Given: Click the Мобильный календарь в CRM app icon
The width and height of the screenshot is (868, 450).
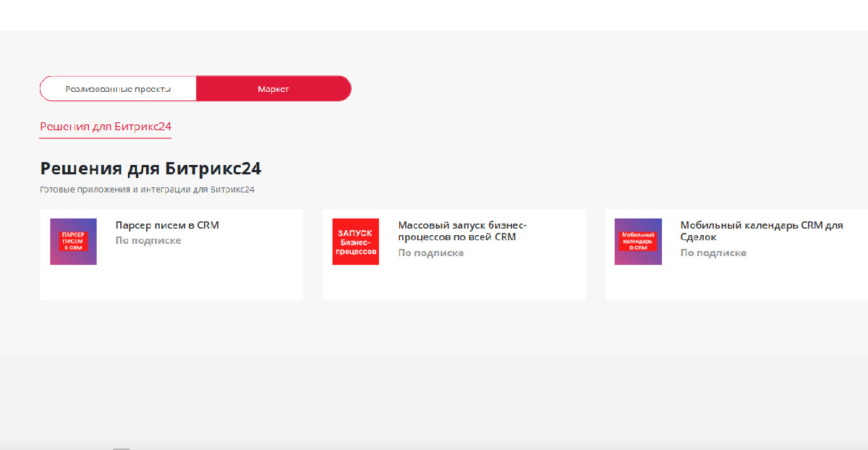Looking at the screenshot, I should click(638, 242).
